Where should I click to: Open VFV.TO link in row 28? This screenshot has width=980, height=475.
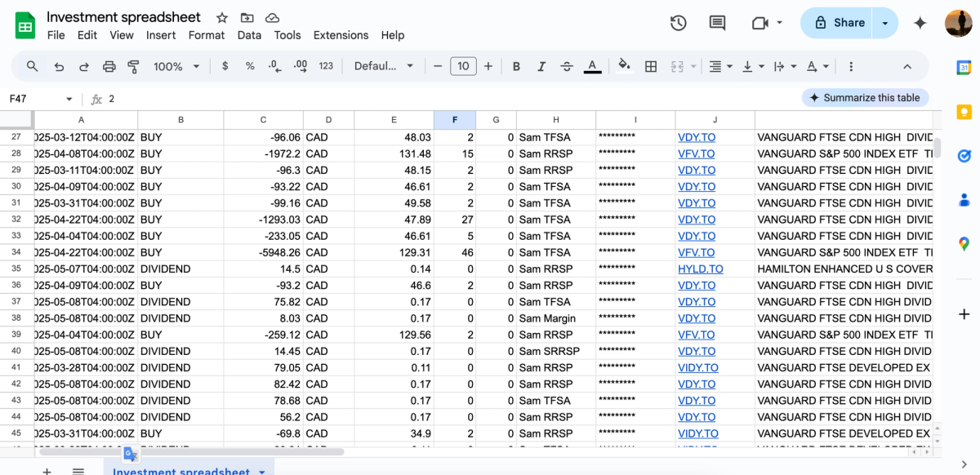coord(696,153)
